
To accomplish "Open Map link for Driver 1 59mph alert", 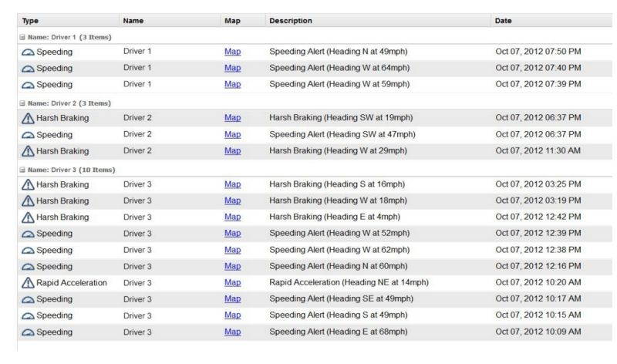I will 232,85.
